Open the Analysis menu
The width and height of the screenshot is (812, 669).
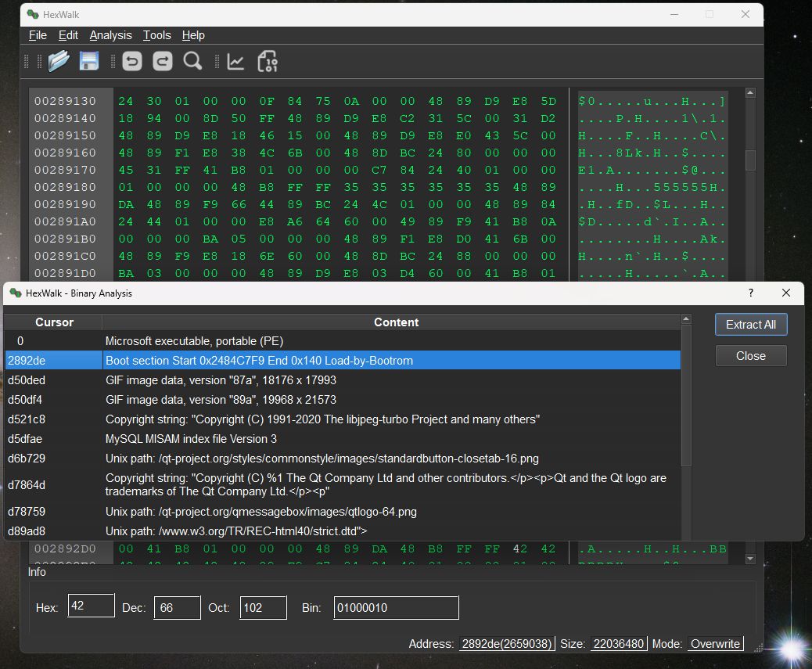pyautogui.click(x=110, y=35)
